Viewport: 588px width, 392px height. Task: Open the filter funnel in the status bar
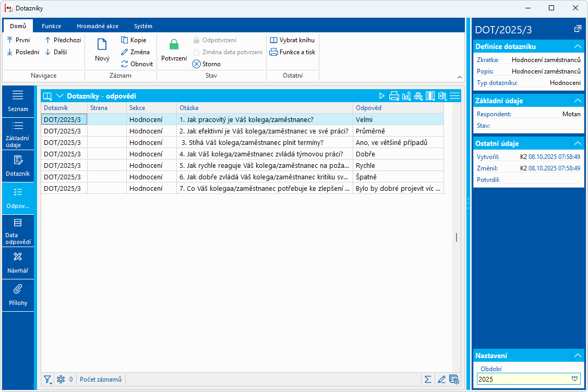pos(47,379)
